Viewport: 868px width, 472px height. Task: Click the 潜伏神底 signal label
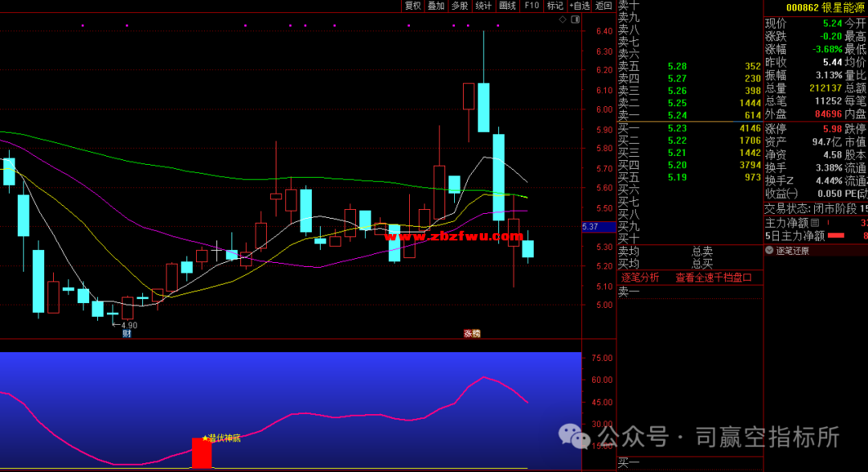pyautogui.click(x=222, y=438)
